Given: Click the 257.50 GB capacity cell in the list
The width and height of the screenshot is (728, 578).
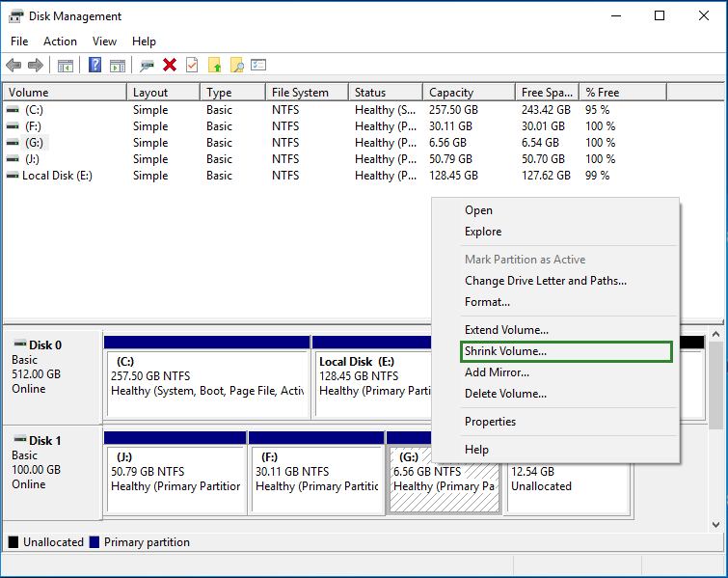Looking at the screenshot, I should tap(453, 110).
